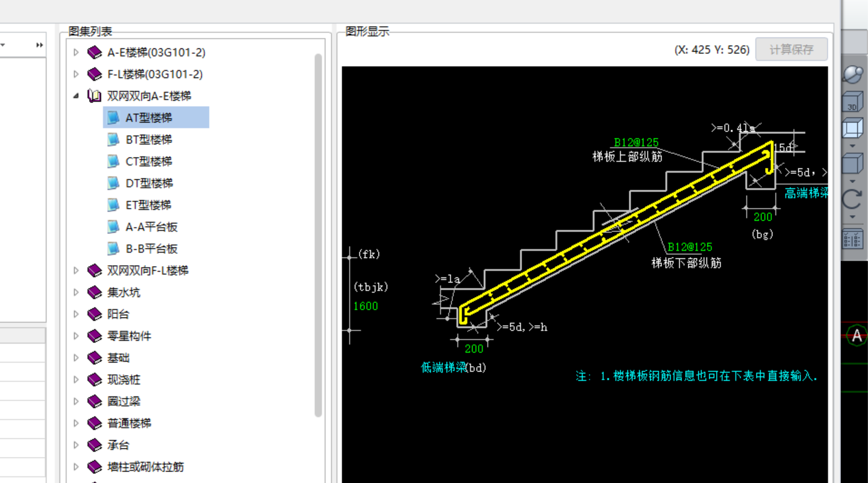Click the book icon beside 墙柱或砌体拉筋
Screen dimensions: 868x483
pyautogui.click(x=94, y=467)
